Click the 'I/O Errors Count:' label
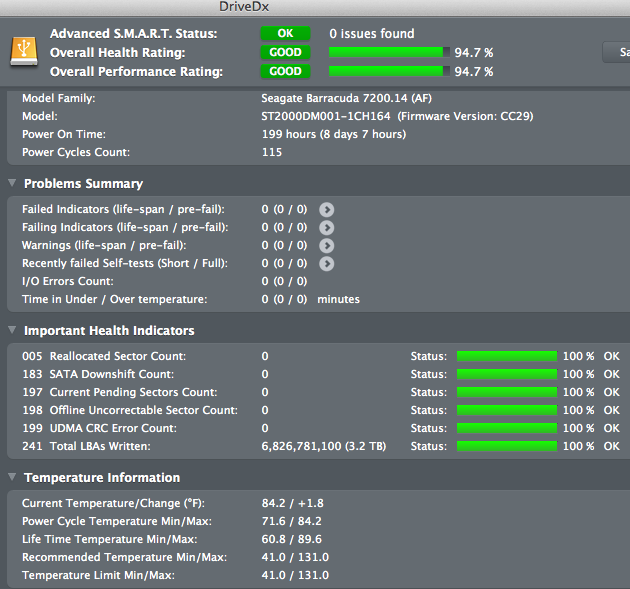 pyautogui.click(x=68, y=281)
